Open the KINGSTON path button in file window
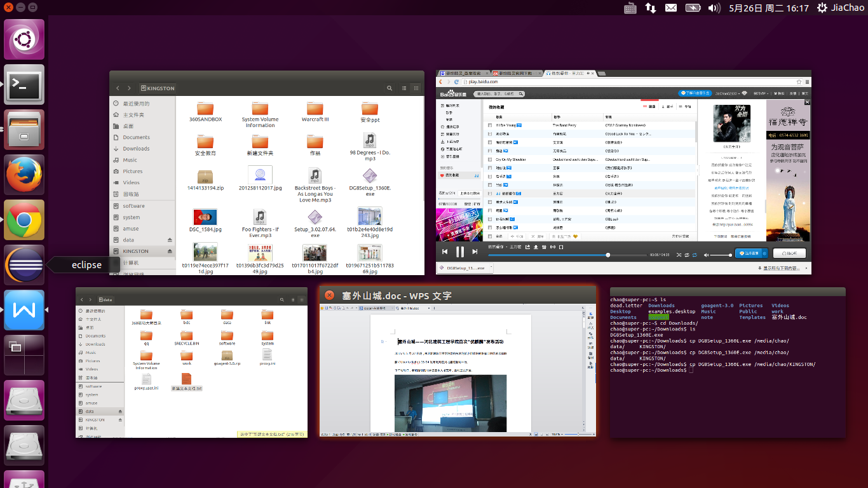 click(x=158, y=88)
